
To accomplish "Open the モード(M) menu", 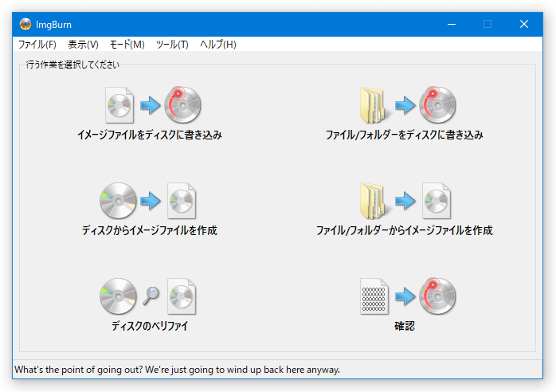I will coord(127,45).
